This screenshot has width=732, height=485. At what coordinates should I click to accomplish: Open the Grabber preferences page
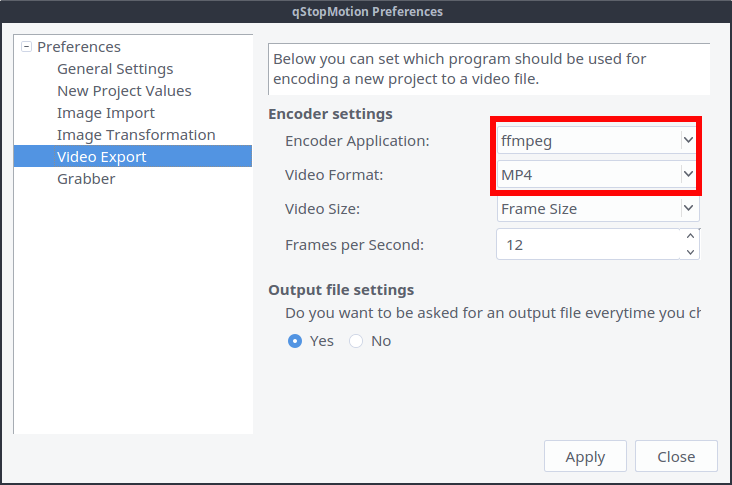pyautogui.click(x=86, y=179)
